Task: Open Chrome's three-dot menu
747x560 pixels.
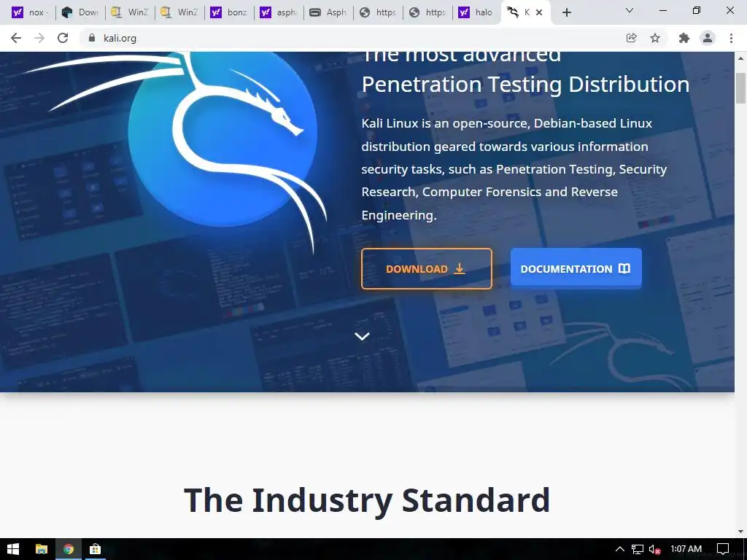Action: point(731,38)
